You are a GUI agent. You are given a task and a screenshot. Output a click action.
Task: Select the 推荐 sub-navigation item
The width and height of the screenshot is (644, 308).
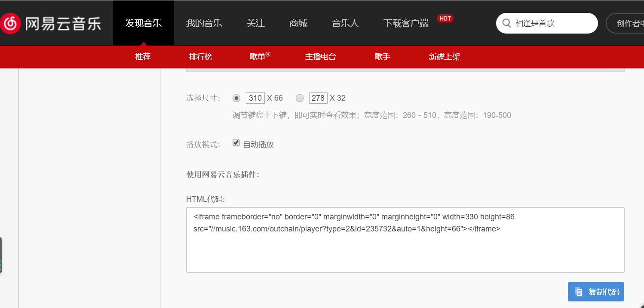(x=143, y=57)
